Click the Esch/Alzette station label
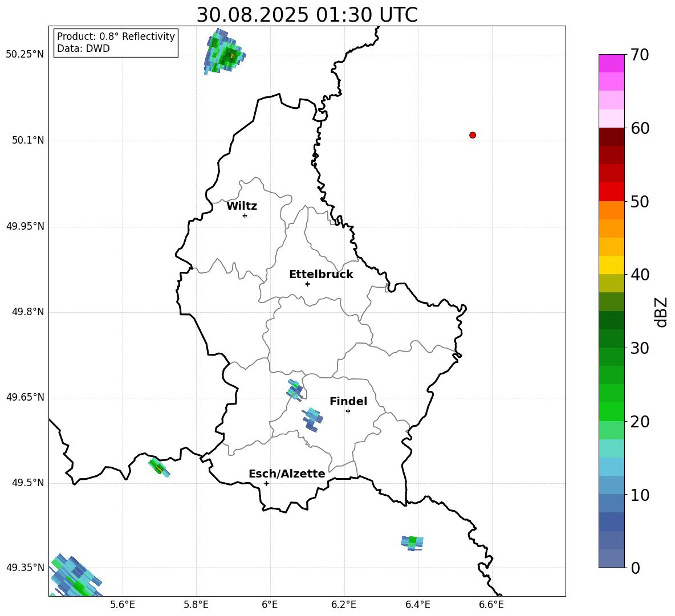This screenshot has height=616, width=675. pos(287,474)
